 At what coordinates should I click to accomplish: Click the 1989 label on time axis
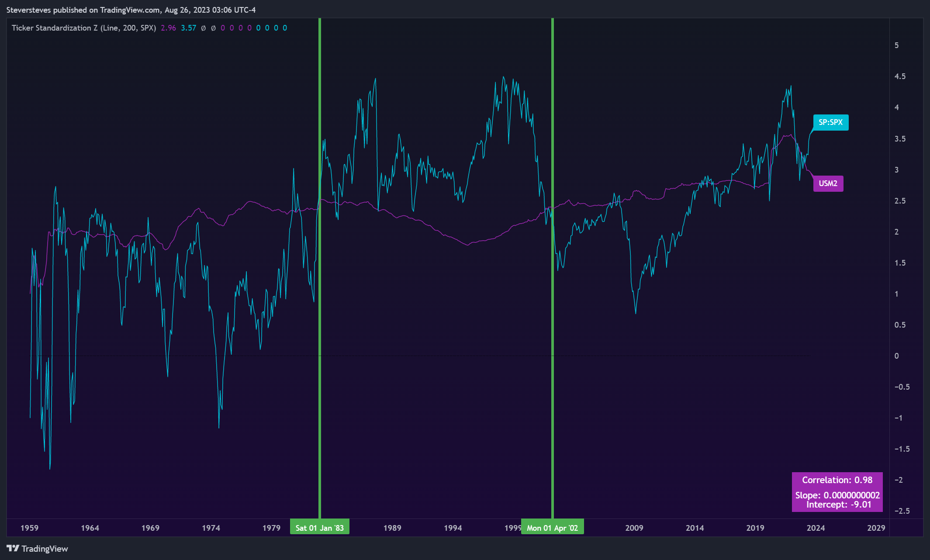click(x=392, y=528)
